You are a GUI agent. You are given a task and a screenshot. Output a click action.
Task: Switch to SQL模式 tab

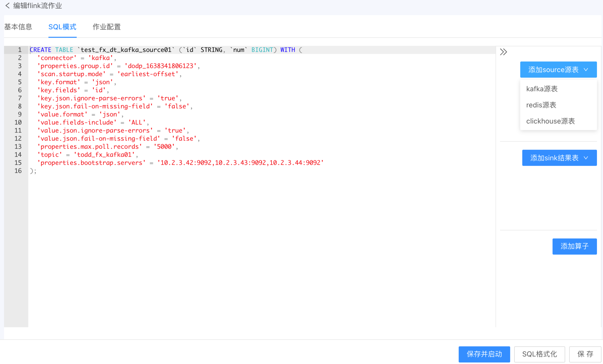pos(62,27)
